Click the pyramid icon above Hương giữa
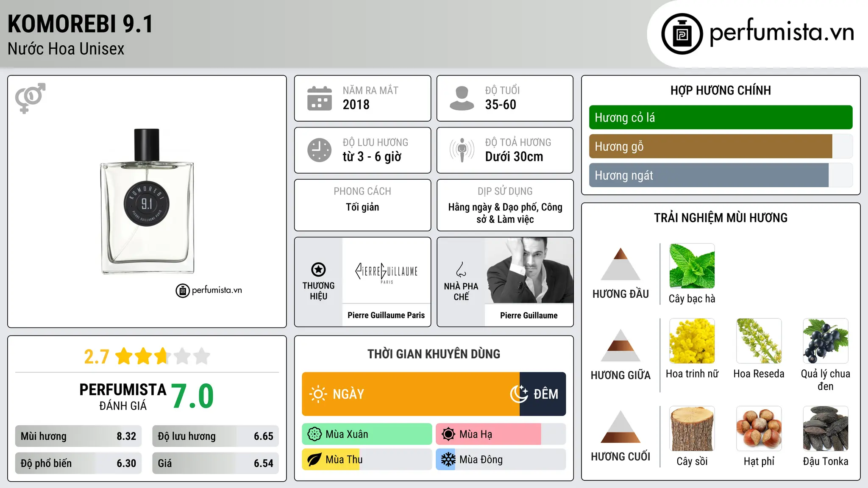The image size is (868, 488). [620, 345]
